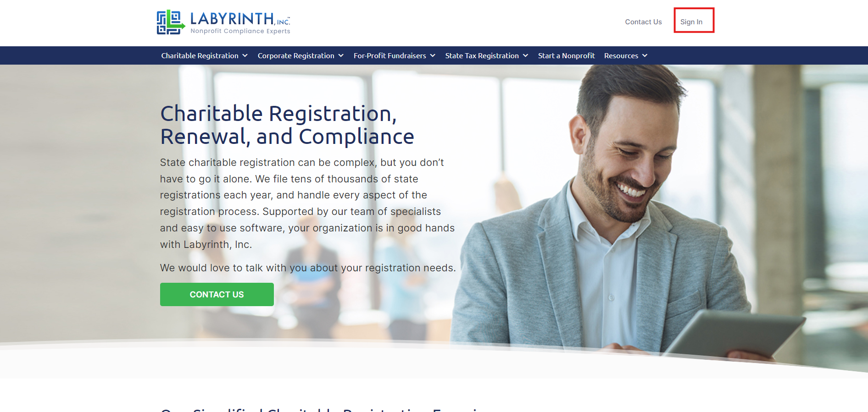This screenshot has width=868, height=412.
Task: Click the Labyrinth, Inc. wordmark text
Action: 240,18
